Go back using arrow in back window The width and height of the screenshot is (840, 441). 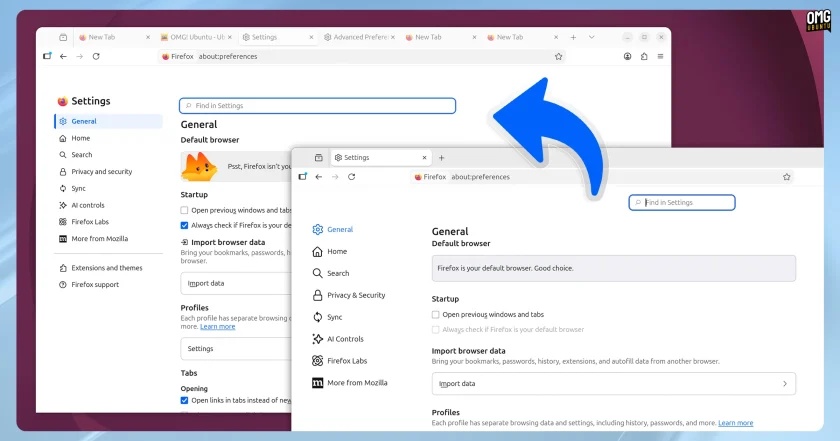(63, 56)
